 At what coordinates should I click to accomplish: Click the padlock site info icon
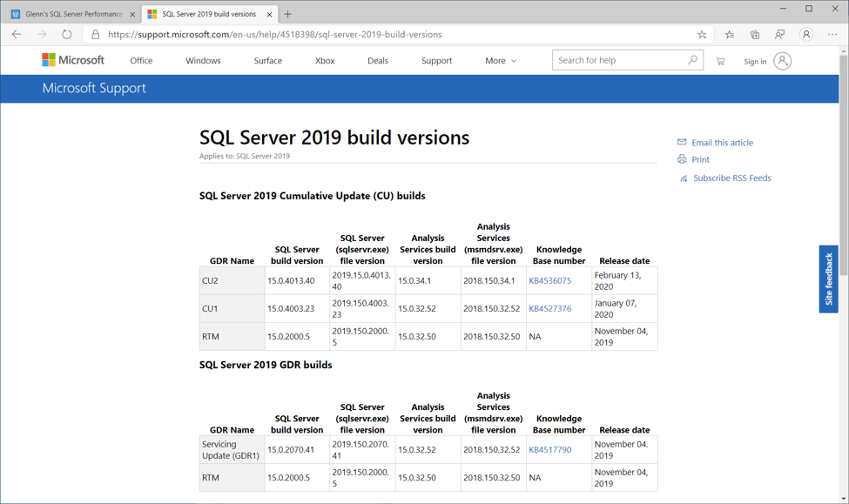pos(95,34)
